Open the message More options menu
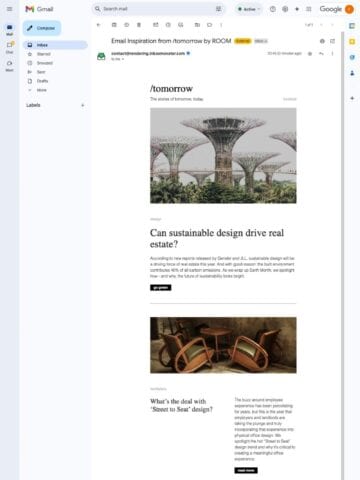Viewport: 360px width, 480px height. (332, 54)
